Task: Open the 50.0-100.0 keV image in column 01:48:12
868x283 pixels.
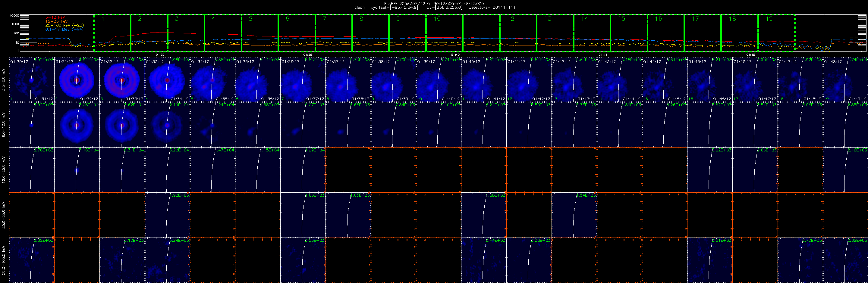Action: tap(845, 260)
